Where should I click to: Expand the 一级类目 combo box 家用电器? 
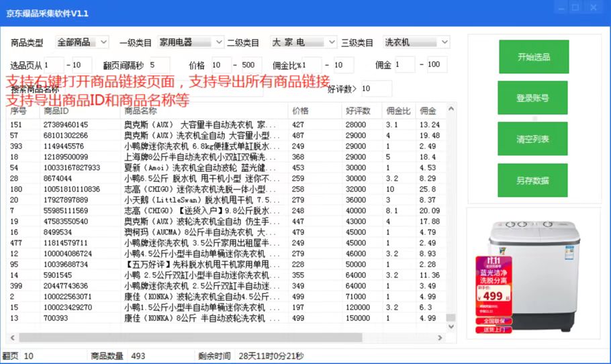click(190, 42)
